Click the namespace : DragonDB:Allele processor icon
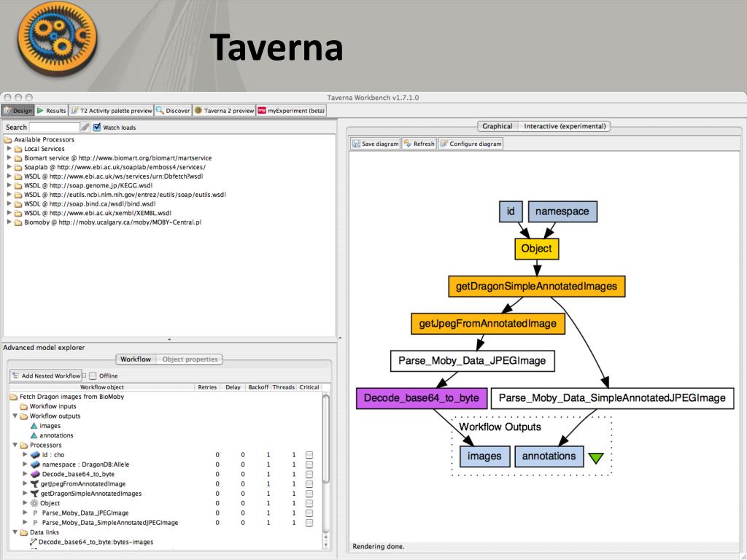 [35, 464]
